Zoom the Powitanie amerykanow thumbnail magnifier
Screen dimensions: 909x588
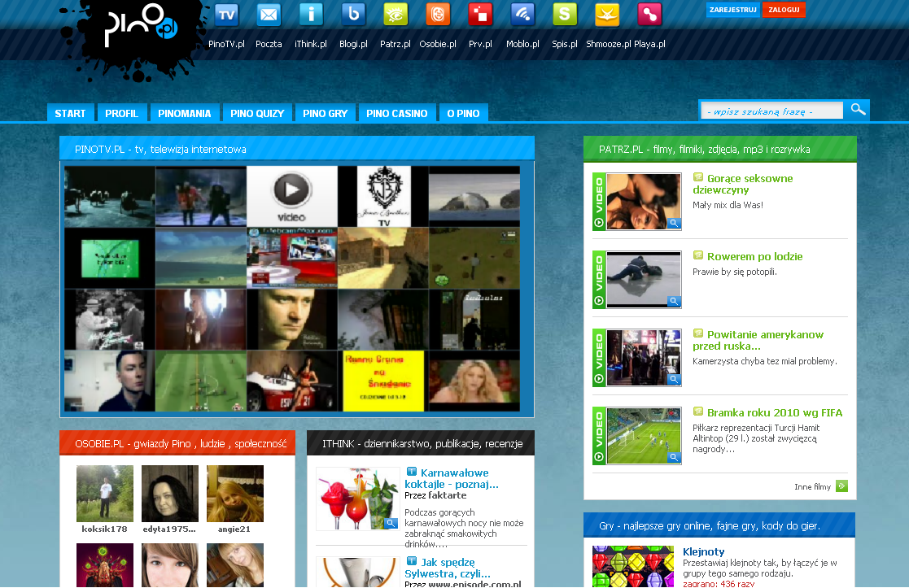pos(674,380)
